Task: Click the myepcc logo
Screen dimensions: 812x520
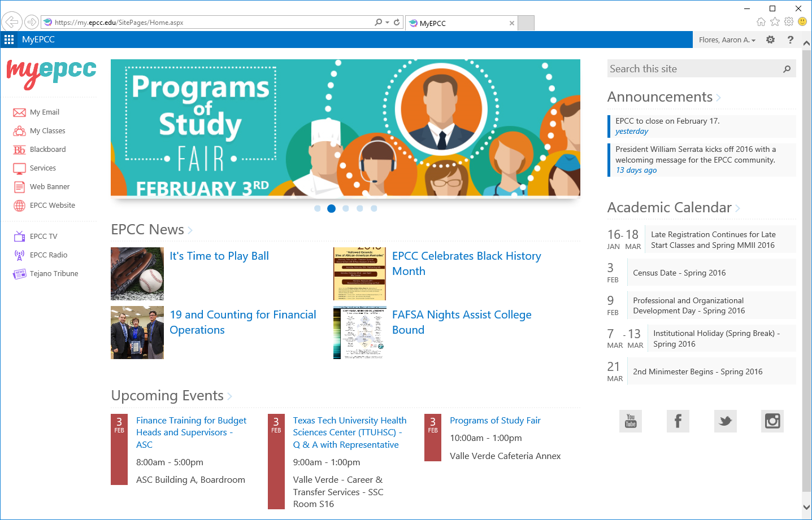Action: tap(51, 73)
